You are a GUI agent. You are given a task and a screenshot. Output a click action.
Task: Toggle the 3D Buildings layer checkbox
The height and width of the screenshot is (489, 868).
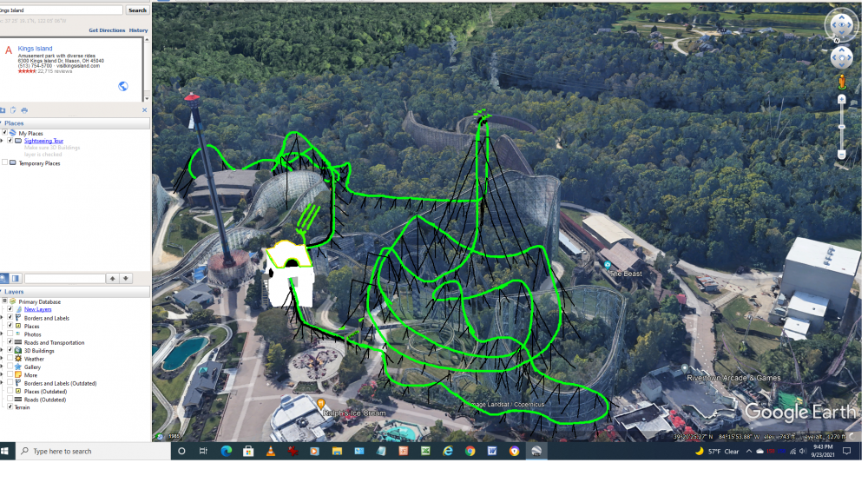(x=10, y=351)
